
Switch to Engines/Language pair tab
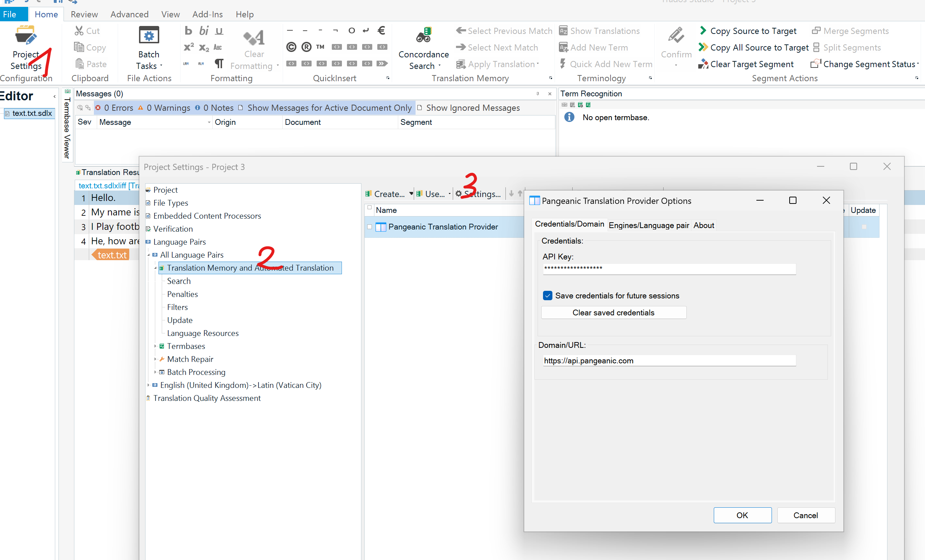click(648, 225)
